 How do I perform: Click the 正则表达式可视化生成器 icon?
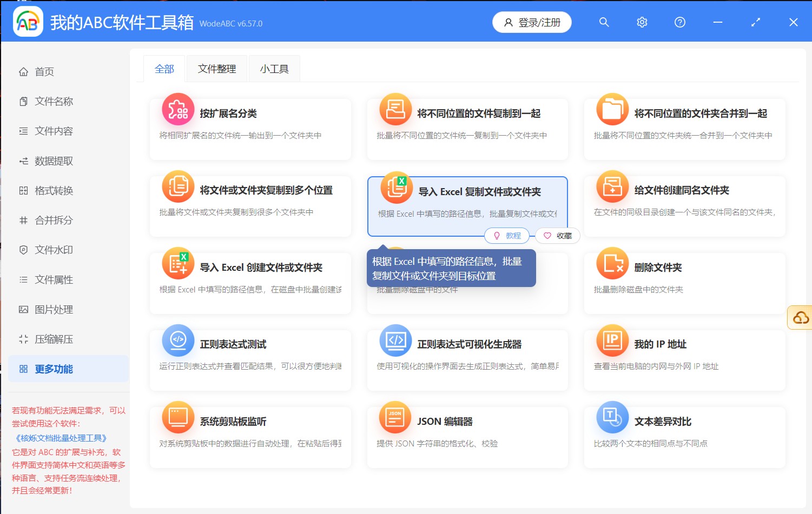coord(395,341)
